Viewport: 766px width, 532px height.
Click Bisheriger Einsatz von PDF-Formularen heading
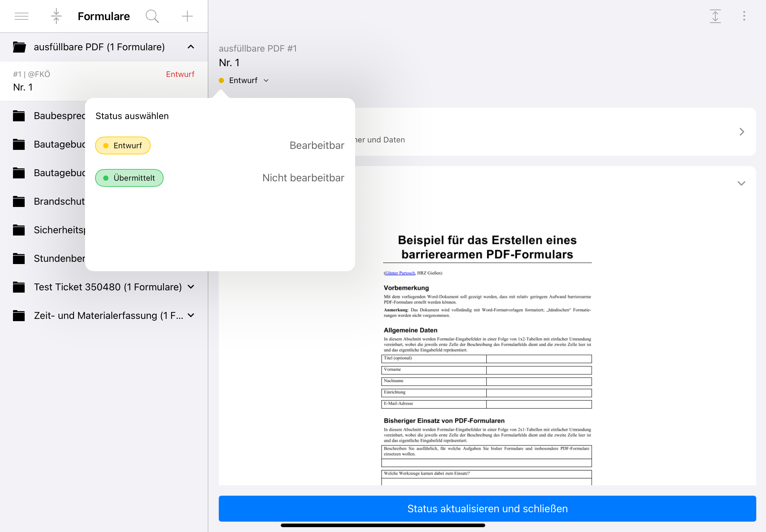click(x=444, y=421)
